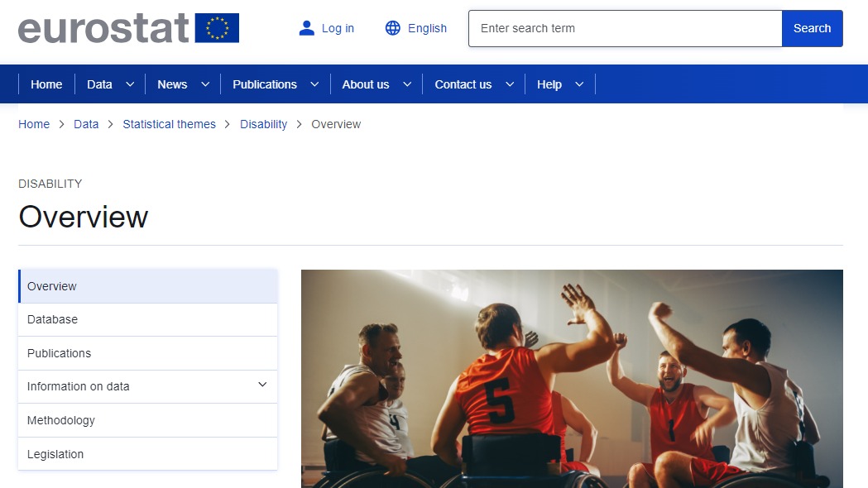Click the user profile icon
868x488 pixels.
[306, 28]
